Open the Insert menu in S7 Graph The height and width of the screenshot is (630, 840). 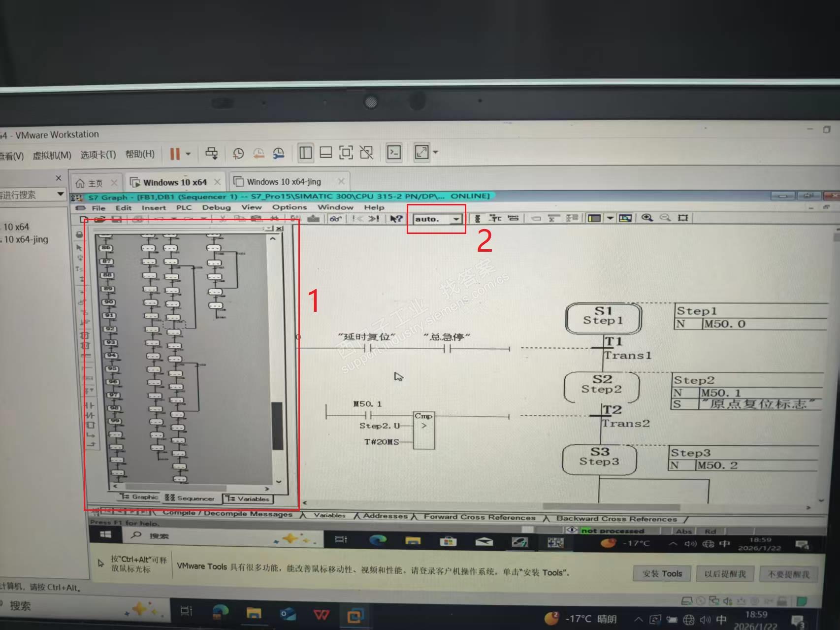coord(154,208)
